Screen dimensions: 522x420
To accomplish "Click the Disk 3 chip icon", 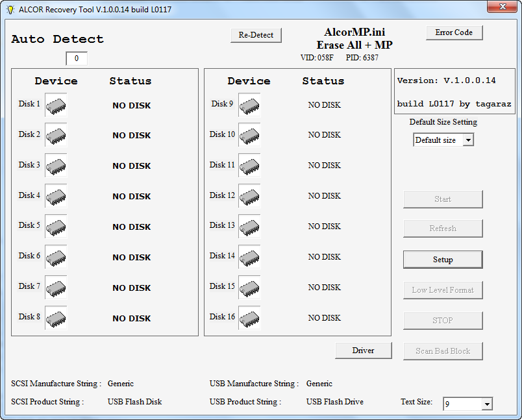I will (56, 166).
